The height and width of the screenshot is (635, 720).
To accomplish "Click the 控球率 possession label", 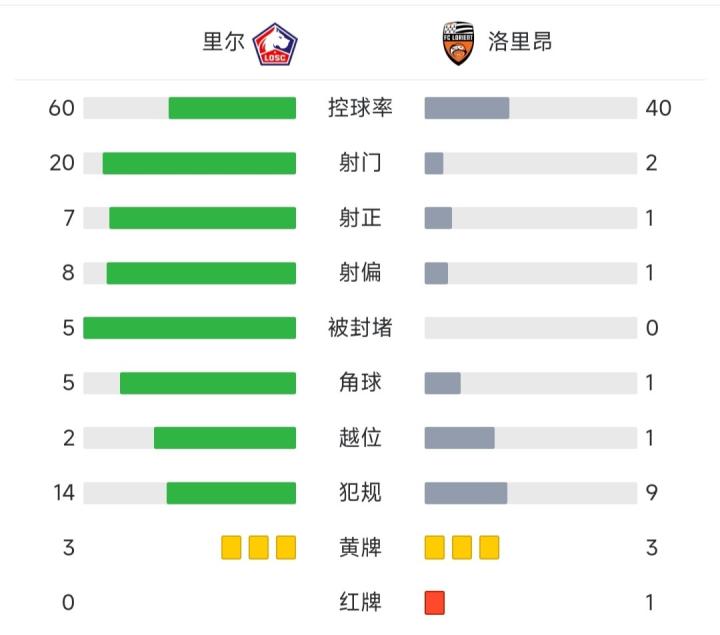I will click(x=360, y=108).
